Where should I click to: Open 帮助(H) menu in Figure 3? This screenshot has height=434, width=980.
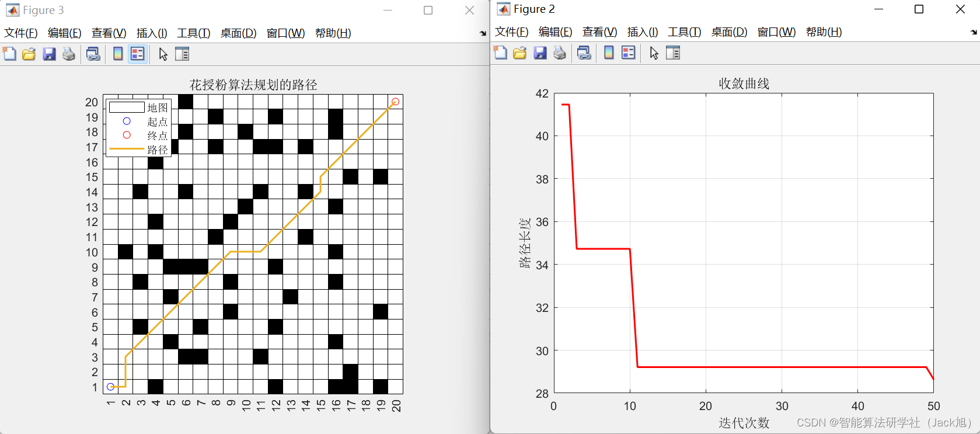(x=333, y=33)
